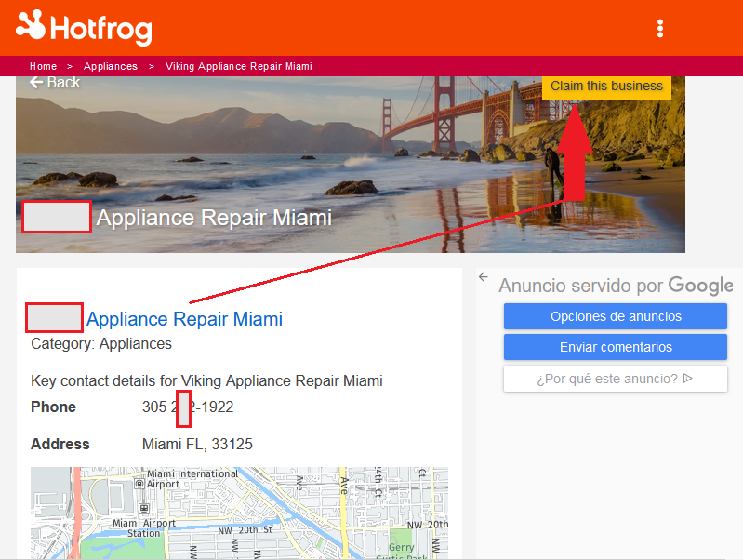Select Viking Appliance Repair Miami breadcrumb
Viewport: 743px width, 560px height.
(x=239, y=66)
